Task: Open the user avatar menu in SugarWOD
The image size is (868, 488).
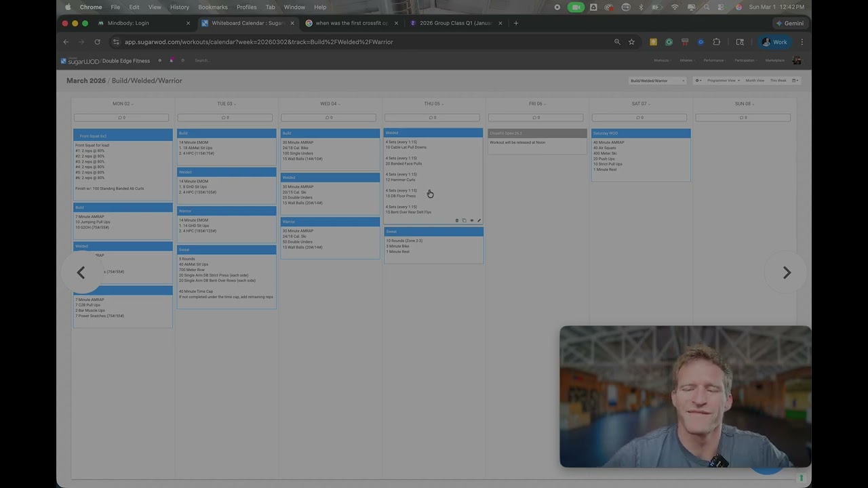Action: [797, 60]
